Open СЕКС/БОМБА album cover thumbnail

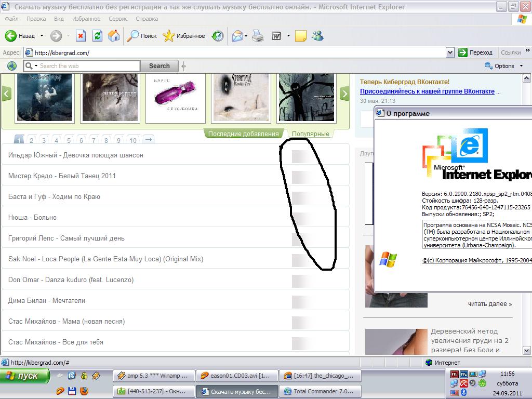(176, 98)
